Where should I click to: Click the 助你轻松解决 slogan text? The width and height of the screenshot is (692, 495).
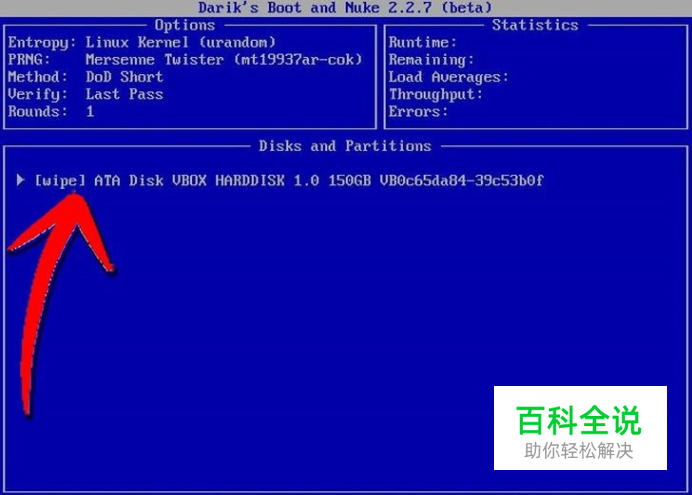(579, 451)
